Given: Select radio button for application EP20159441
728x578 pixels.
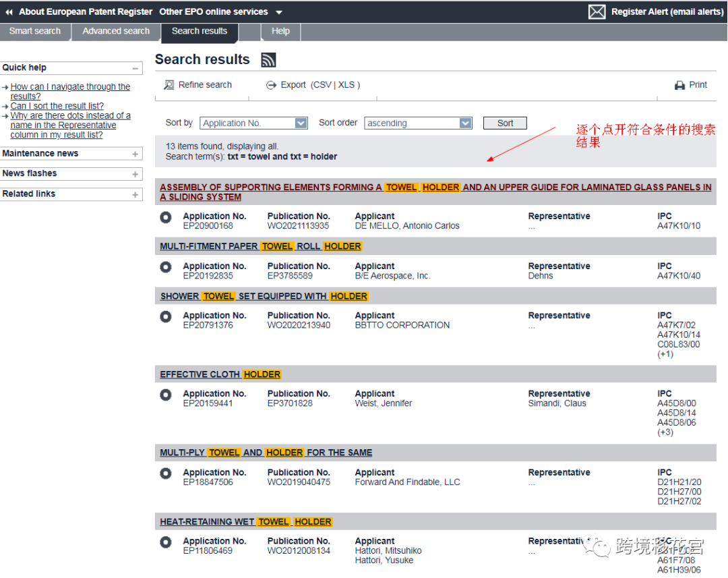Looking at the screenshot, I should pos(166,395).
